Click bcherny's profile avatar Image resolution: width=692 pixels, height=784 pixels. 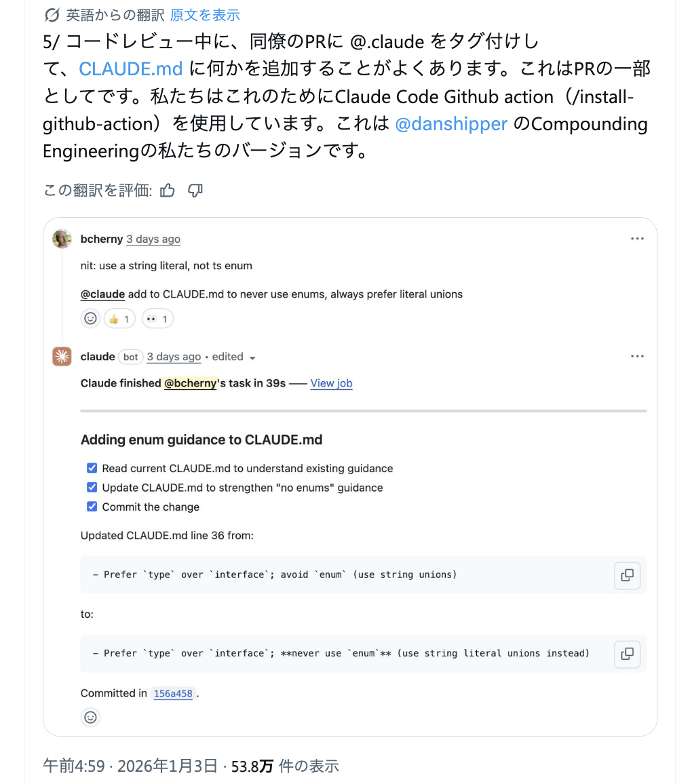click(62, 239)
